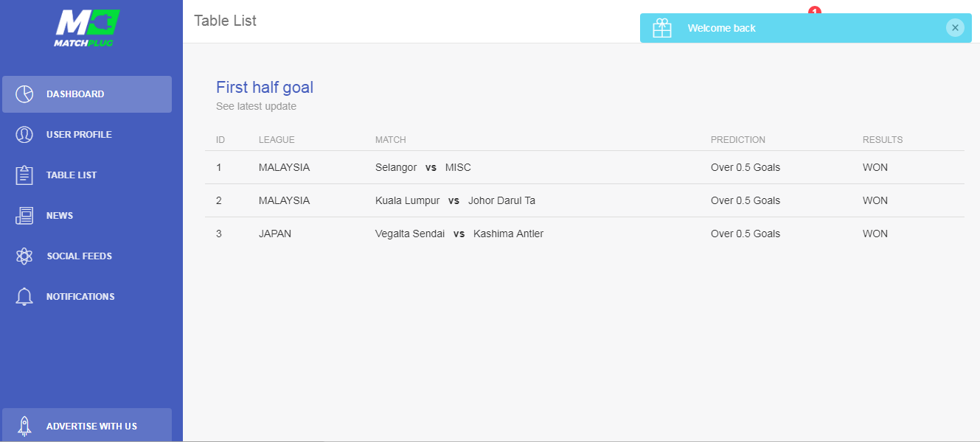Click the See latest update subtitle
980x442 pixels.
point(256,106)
